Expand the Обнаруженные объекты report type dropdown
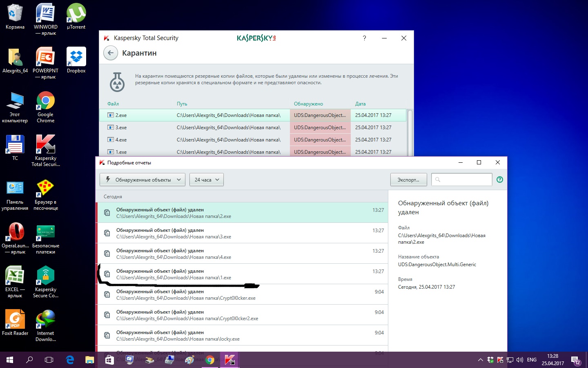Screen dimensions: 588x368 143,180
